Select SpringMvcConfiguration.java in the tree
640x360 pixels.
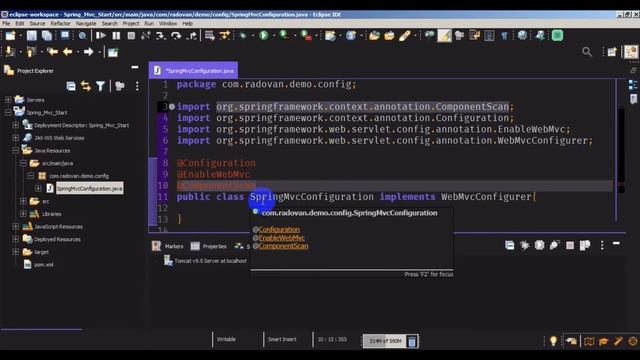[x=89, y=188]
